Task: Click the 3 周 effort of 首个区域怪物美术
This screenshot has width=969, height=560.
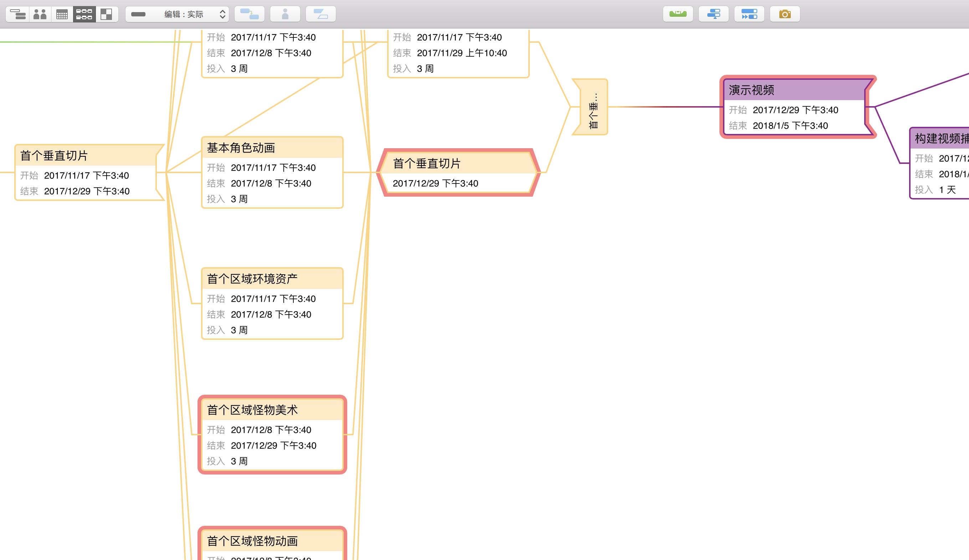Action: pos(239,461)
